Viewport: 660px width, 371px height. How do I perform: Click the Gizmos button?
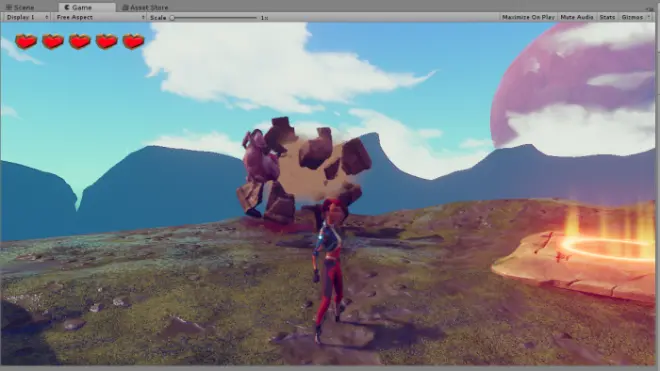[632, 17]
